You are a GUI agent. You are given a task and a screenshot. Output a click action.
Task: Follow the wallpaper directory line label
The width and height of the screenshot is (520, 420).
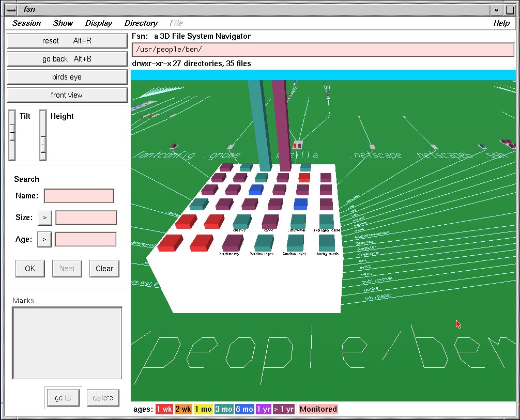[378, 297]
